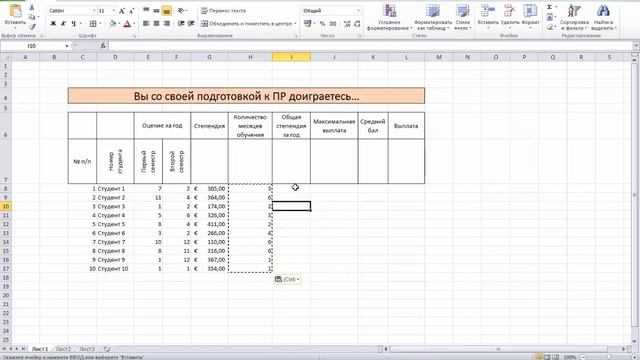Open Сортировка и фильтр menu

(x=574, y=17)
